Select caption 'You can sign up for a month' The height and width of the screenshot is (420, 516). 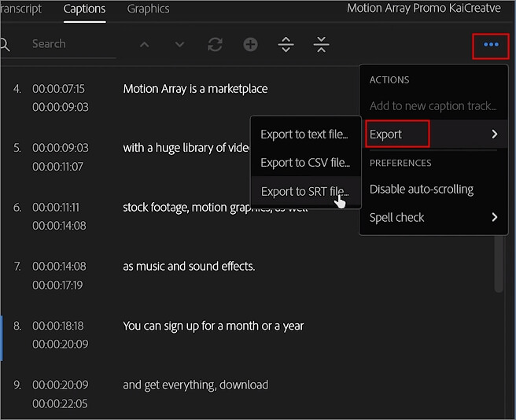pos(213,326)
